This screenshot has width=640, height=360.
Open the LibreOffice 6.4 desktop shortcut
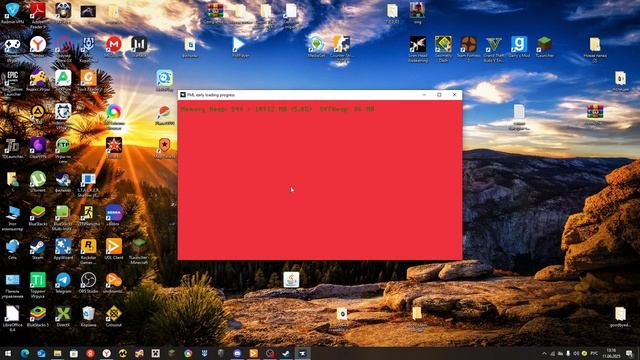point(12,318)
